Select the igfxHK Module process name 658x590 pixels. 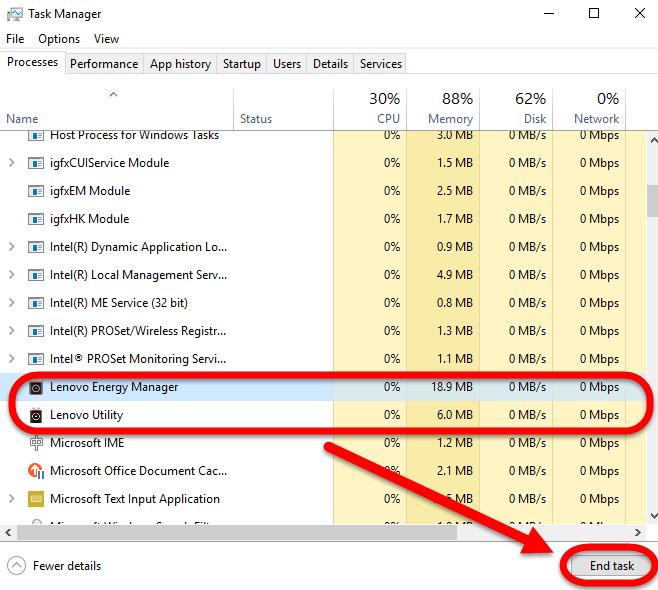pos(89,219)
